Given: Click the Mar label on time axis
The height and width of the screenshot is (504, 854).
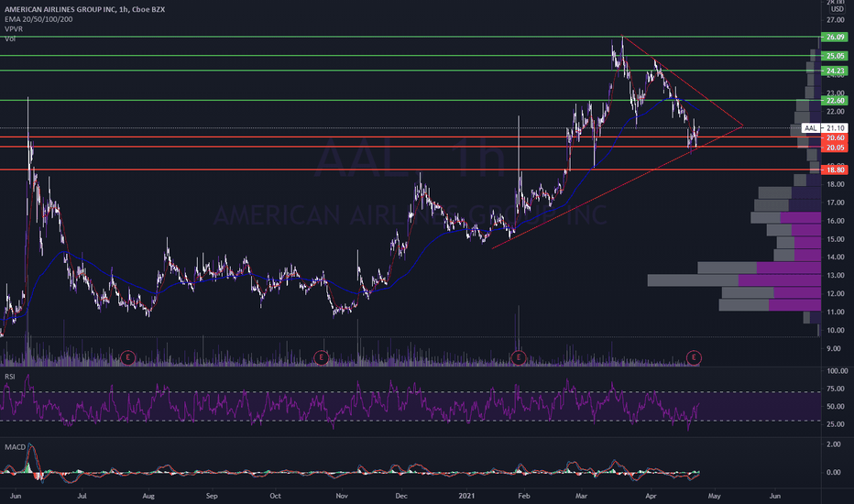Looking at the screenshot, I should click(582, 496).
